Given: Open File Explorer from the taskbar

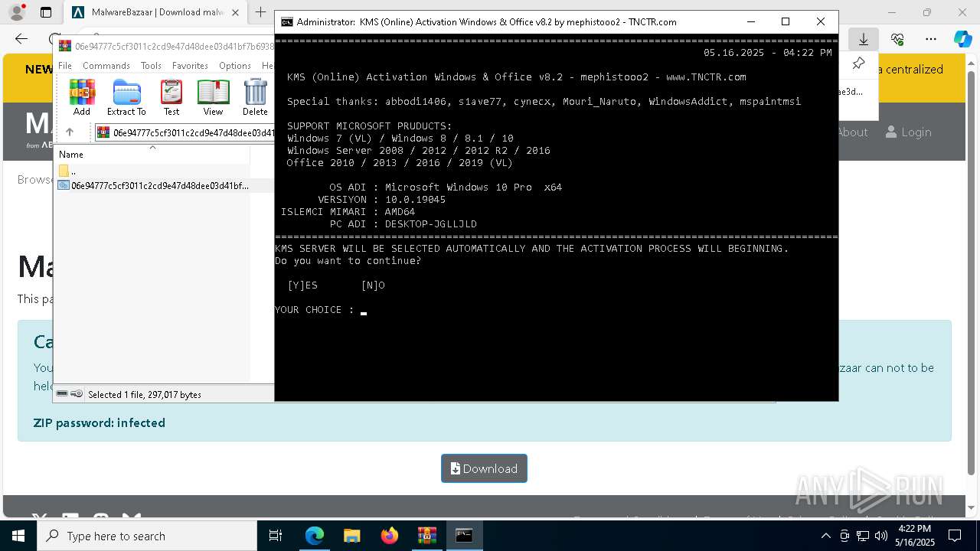Looking at the screenshot, I should point(352,536).
